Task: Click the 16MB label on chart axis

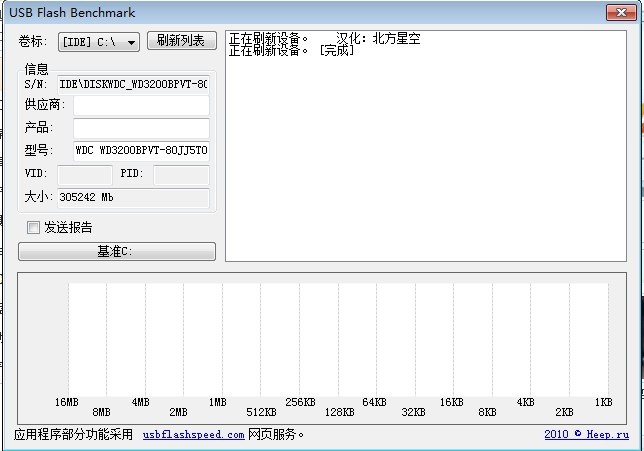Action: (x=67, y=402)
